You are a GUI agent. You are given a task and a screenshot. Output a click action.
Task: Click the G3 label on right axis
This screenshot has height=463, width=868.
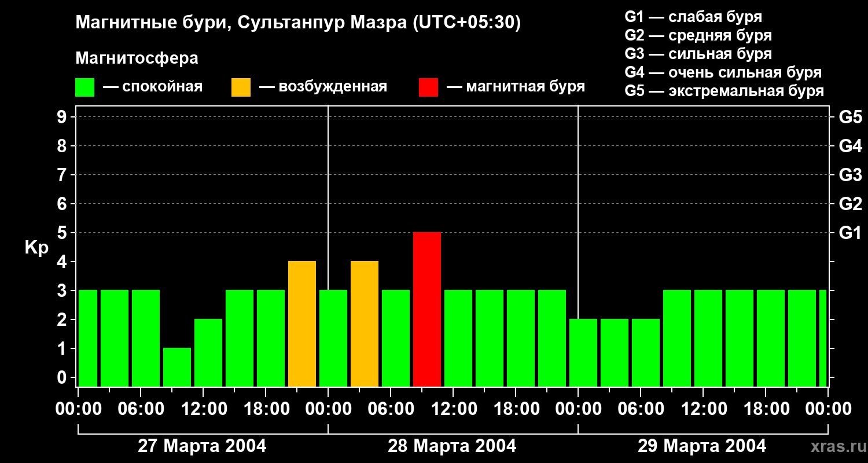pos(851,175)
